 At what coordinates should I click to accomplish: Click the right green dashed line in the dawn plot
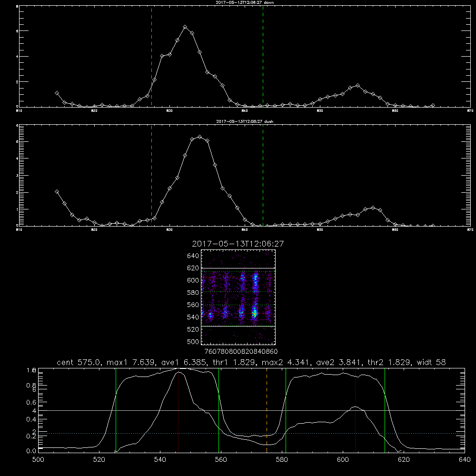[263, 57]
